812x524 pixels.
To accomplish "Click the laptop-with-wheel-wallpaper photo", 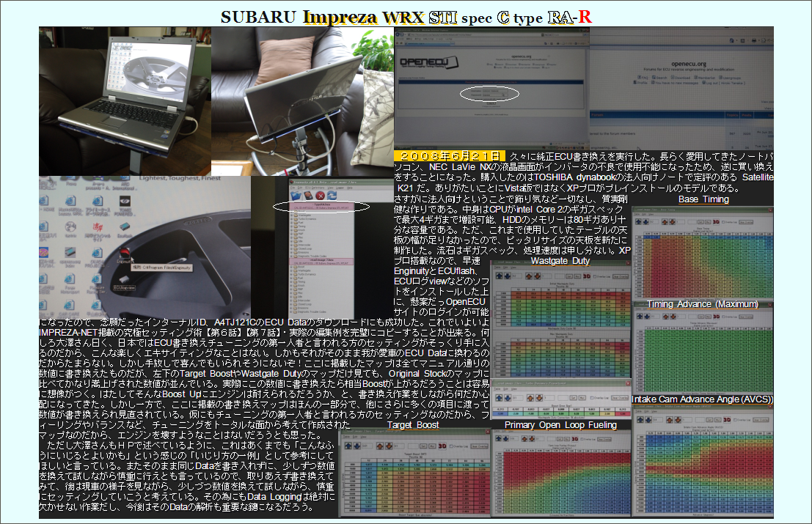I will [x=125, y=101].
